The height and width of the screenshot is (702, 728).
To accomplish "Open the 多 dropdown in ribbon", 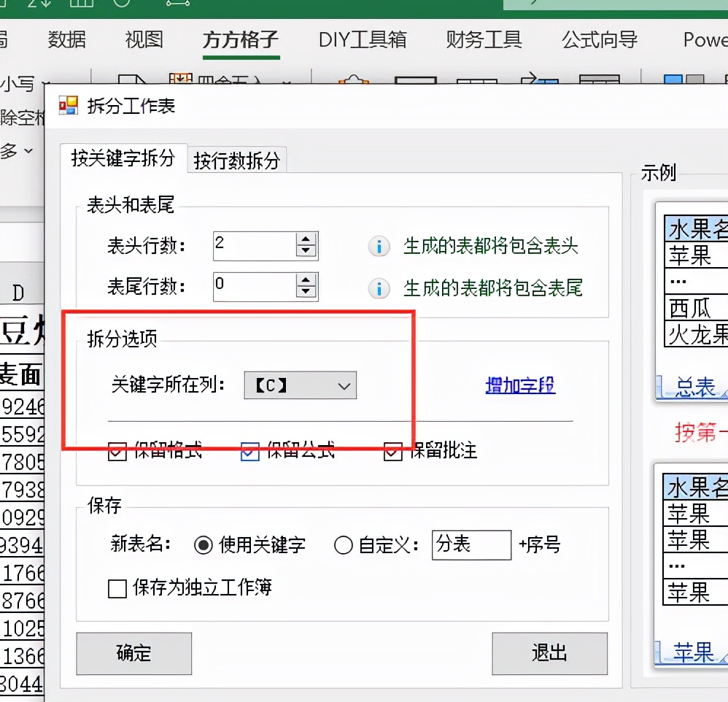I will (17, 151).
